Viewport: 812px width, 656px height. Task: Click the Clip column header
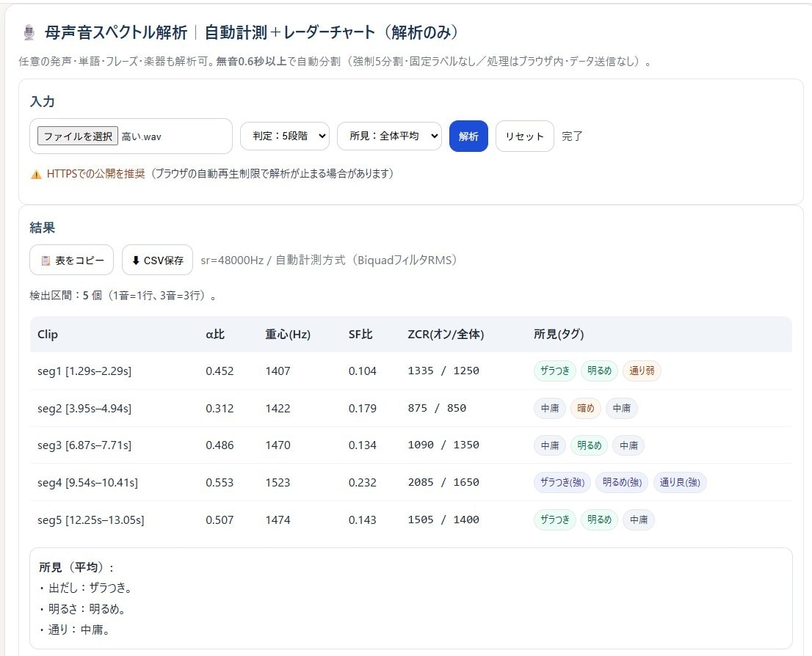(48, 335)
